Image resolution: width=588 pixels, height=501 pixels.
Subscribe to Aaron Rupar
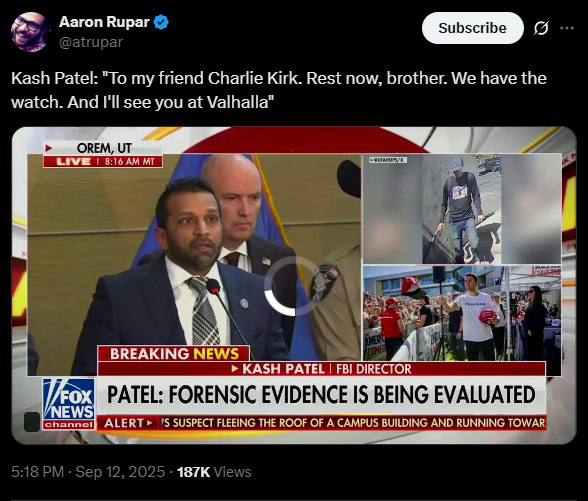[472, 28]
